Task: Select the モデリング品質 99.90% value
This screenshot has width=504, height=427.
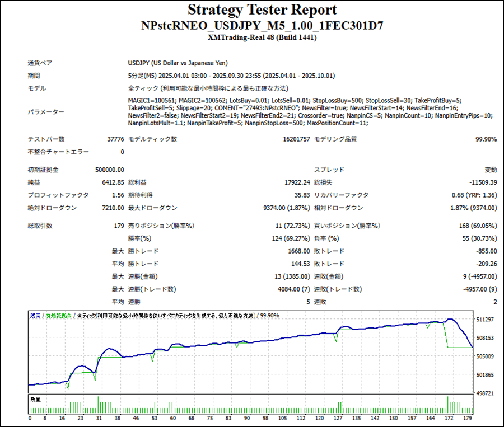Action: (x=484, y=139)
